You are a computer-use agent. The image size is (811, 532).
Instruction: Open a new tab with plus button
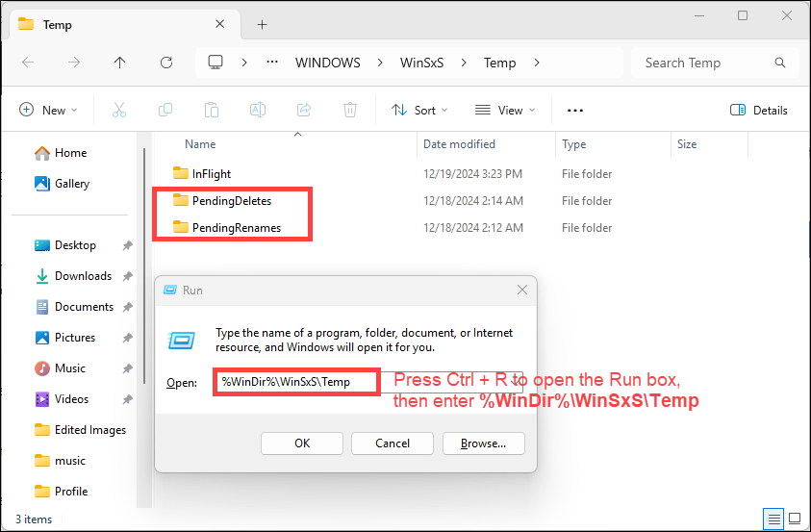(262, 24)
